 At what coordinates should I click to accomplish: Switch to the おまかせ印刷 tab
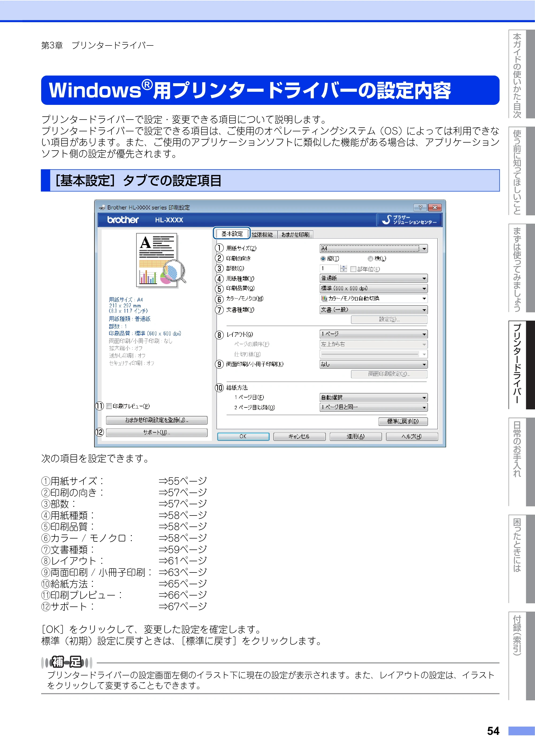[295, 235]
